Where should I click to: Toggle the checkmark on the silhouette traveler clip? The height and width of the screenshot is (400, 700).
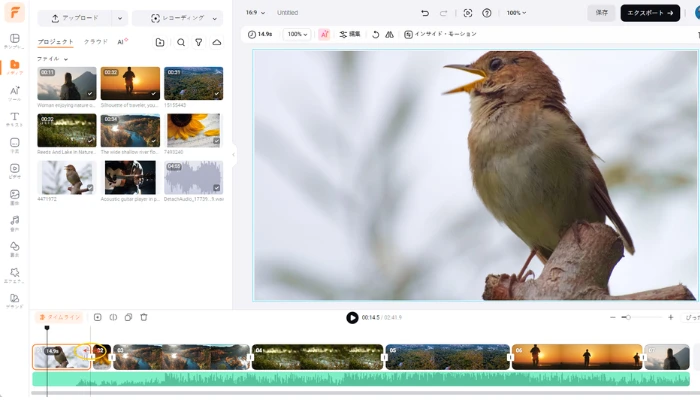point(153,95)
